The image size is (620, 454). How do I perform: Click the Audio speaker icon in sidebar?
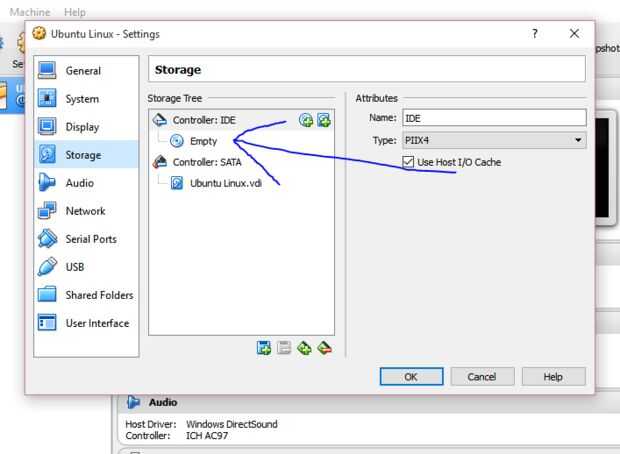[x=47, y=183]
